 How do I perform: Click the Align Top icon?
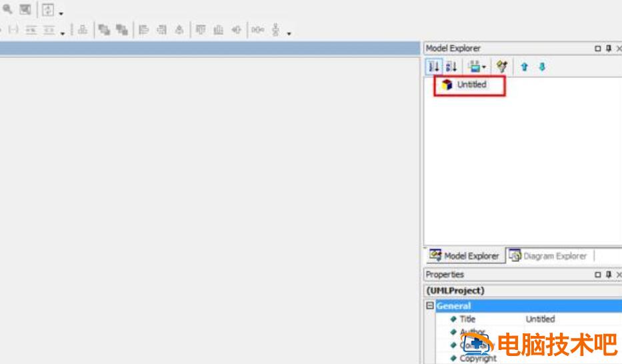pyautogui.click(x=201, y=30)
